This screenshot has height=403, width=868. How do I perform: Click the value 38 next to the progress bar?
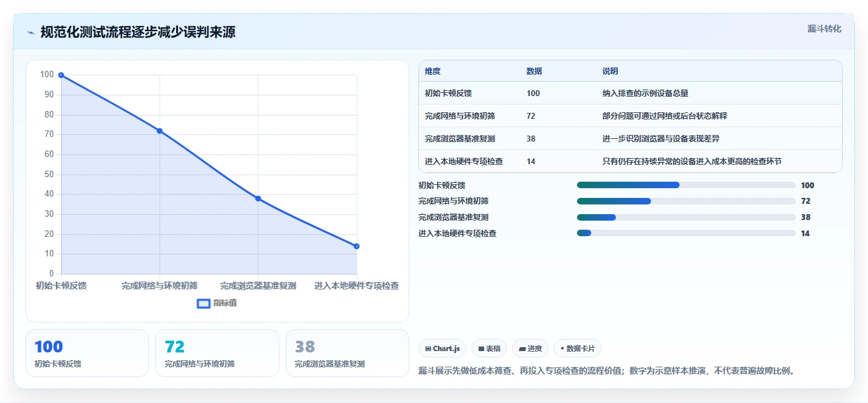pos(806,217)
